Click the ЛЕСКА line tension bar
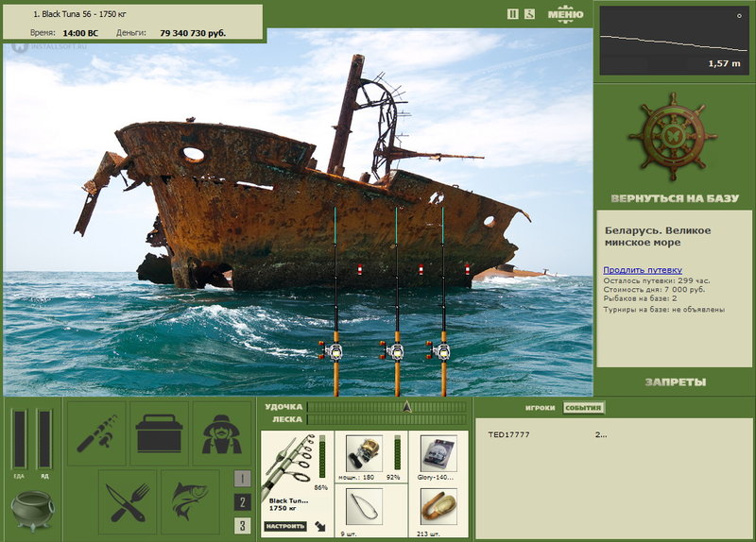This screenshot has height=542, width=756. [387, 419]
